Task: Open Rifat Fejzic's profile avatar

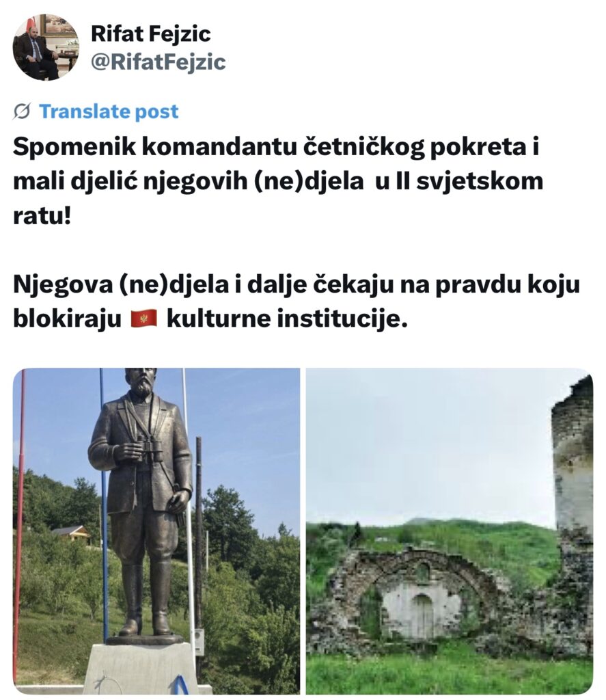Action: coord(46,47)
